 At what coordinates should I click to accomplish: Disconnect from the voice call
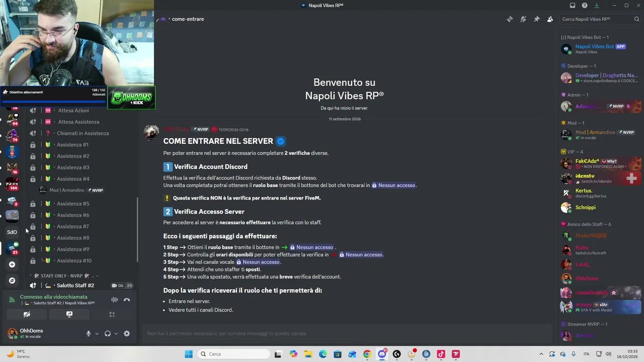pyautogui.click(x=127, y=300)
